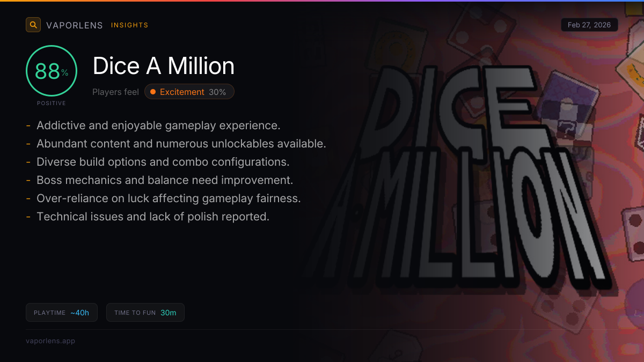
Task: Click the orange Excitement dot indicator
Action: tap(153, 92)
